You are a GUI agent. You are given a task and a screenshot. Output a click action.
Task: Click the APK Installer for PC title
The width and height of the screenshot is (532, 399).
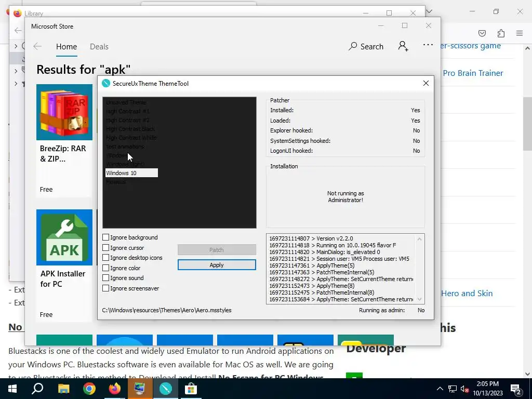(63, 279)
